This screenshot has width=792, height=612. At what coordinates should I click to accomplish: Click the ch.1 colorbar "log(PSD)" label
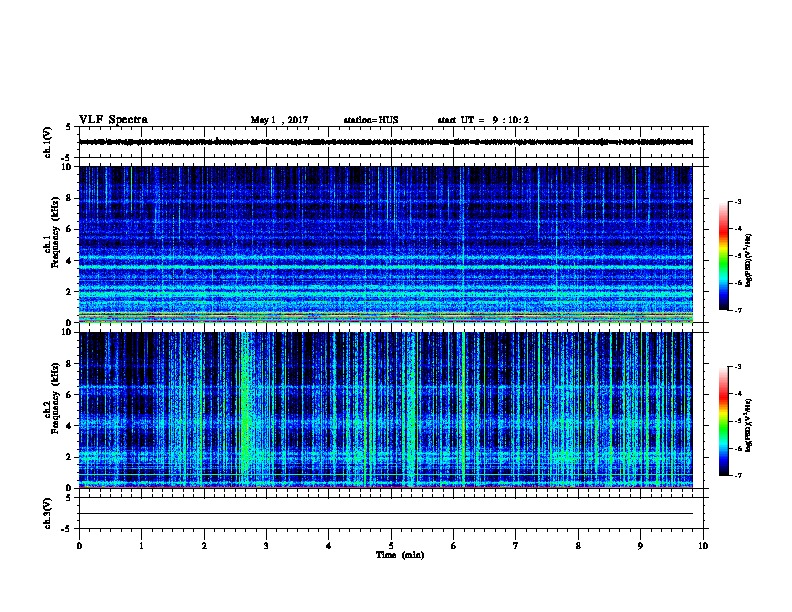click(x=749, y=260)
